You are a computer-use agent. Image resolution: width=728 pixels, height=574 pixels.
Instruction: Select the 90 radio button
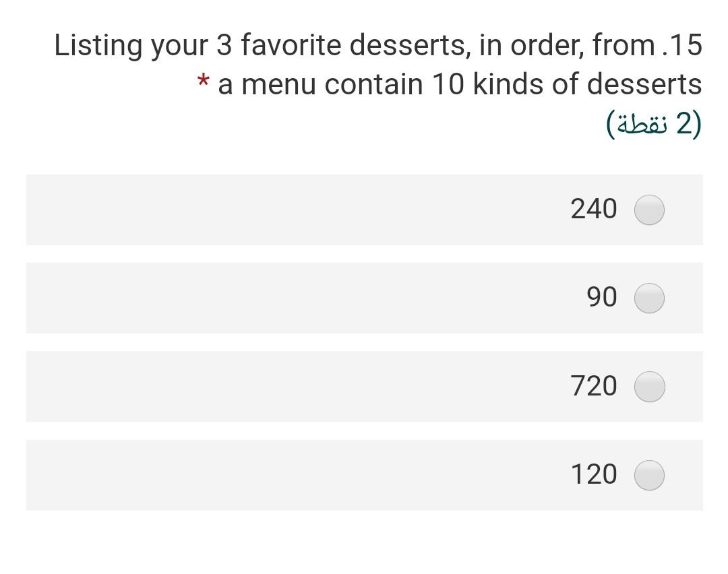pos(649,298)
